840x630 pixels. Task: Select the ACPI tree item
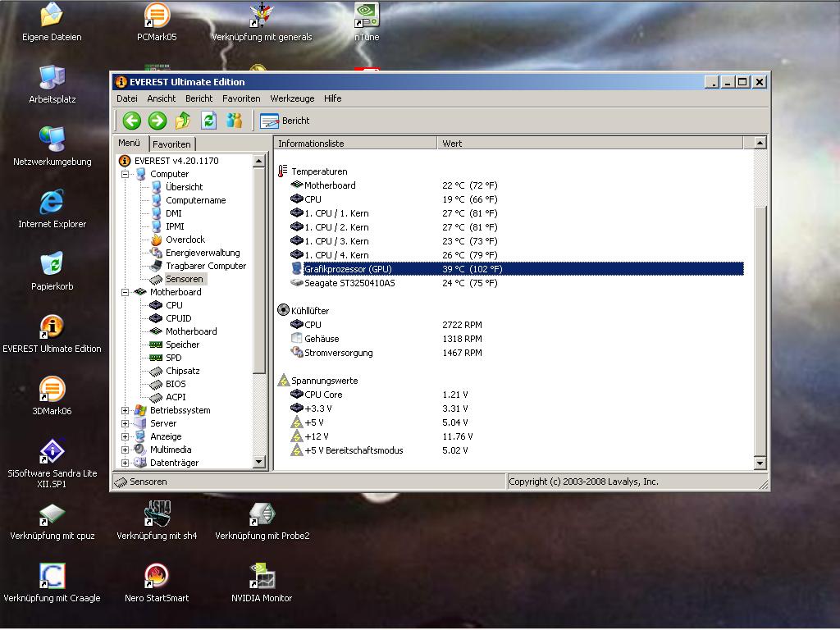pos(176,398)
